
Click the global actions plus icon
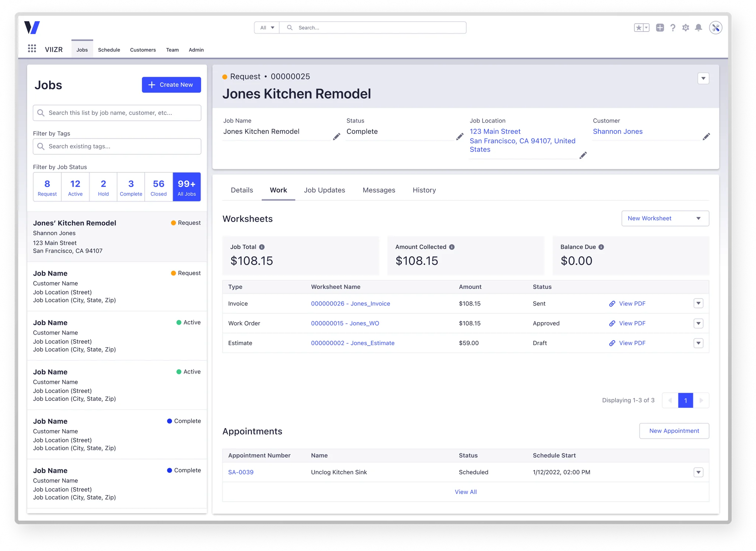coord(660,28)
